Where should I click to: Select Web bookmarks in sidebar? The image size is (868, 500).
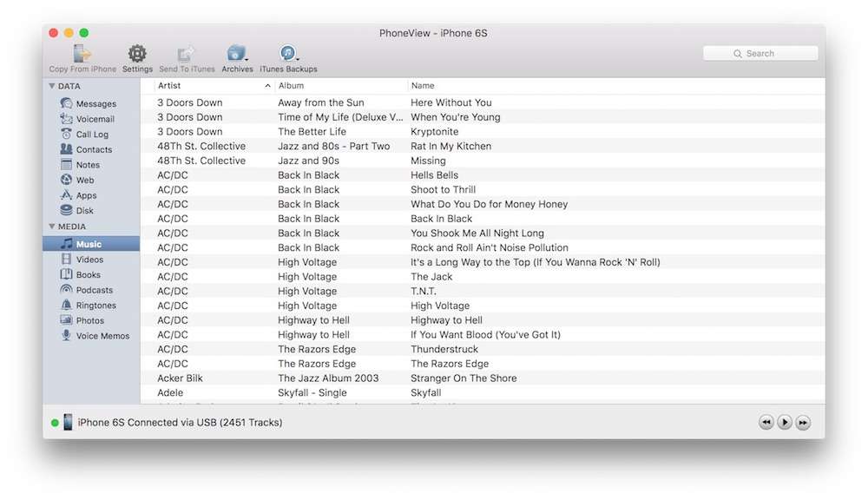[77, 180]
